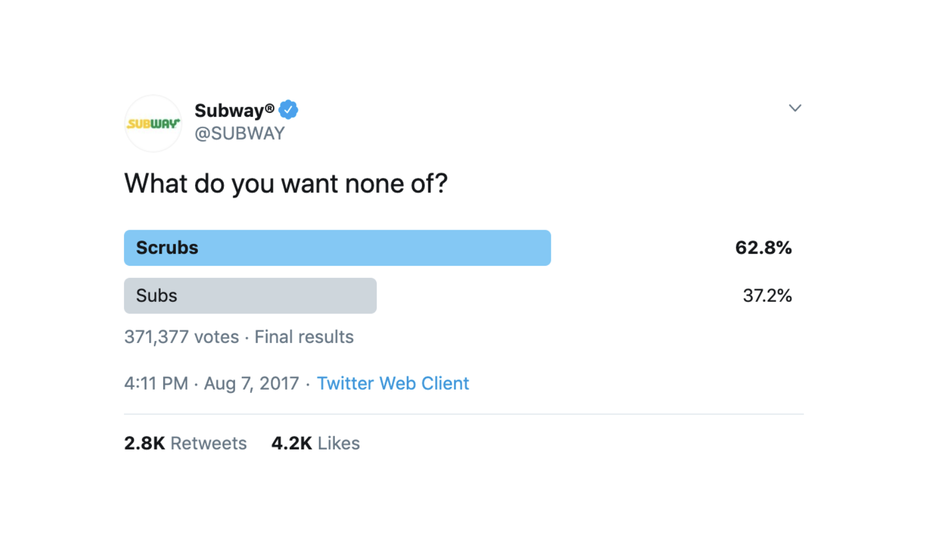The image size is (933, 560).
Task: Click the "Final results" poll status text
Action: click(x=304, y=336)
